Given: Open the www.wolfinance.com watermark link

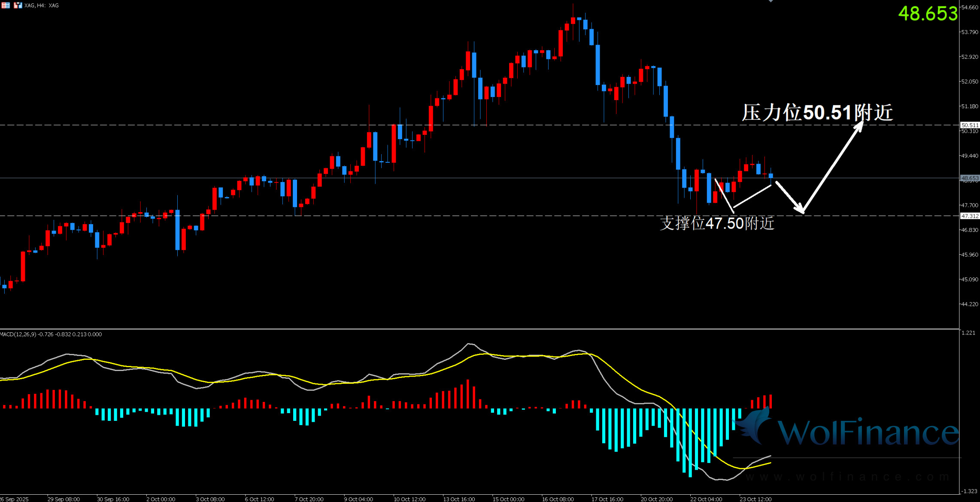Looking at the screenshot, I should (x=847, y=477).
